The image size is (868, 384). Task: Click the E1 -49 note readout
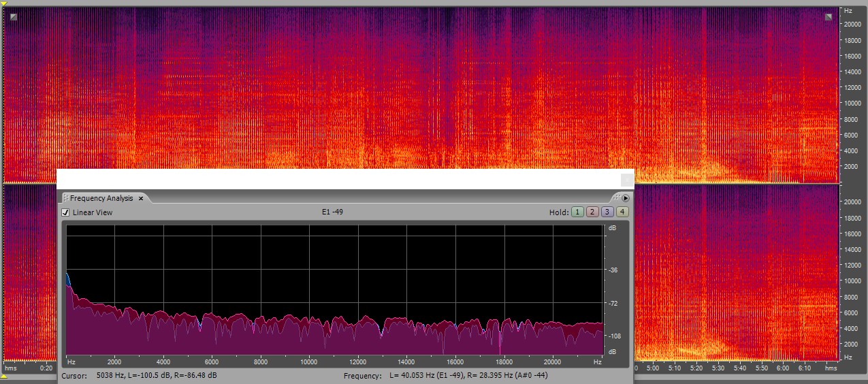(x=332, y=212)
